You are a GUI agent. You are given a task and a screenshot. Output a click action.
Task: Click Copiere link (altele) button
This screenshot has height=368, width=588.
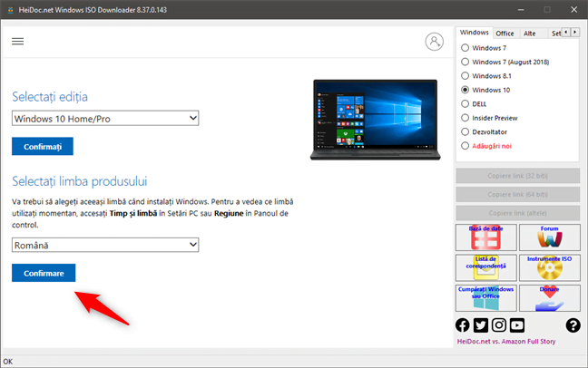click(518, 213)
